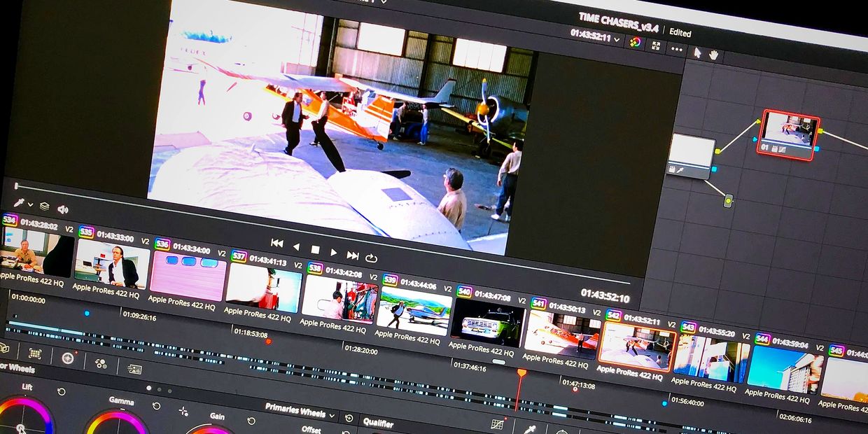
Task: Click timecode 01:43:34:00 above clip 536
Action: tap(191, 248)
